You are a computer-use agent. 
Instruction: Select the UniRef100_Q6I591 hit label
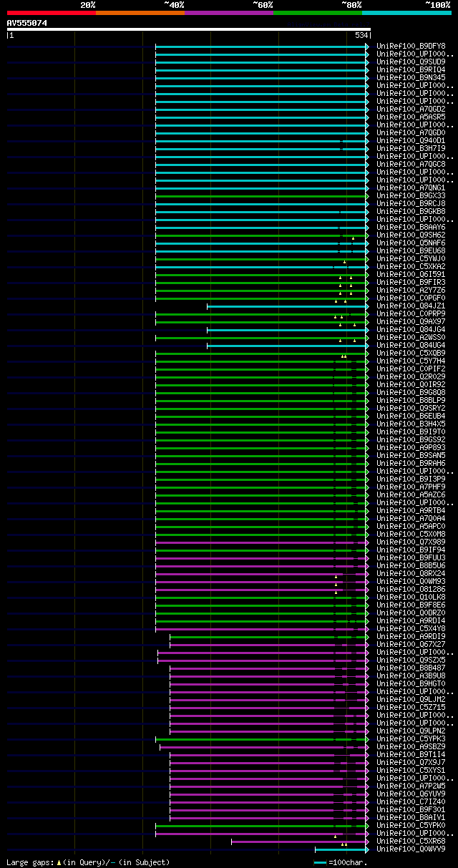411,274
